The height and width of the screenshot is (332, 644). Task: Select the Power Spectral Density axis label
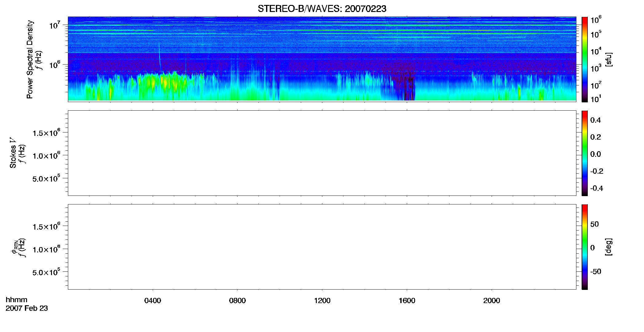(x=30, y=59)
